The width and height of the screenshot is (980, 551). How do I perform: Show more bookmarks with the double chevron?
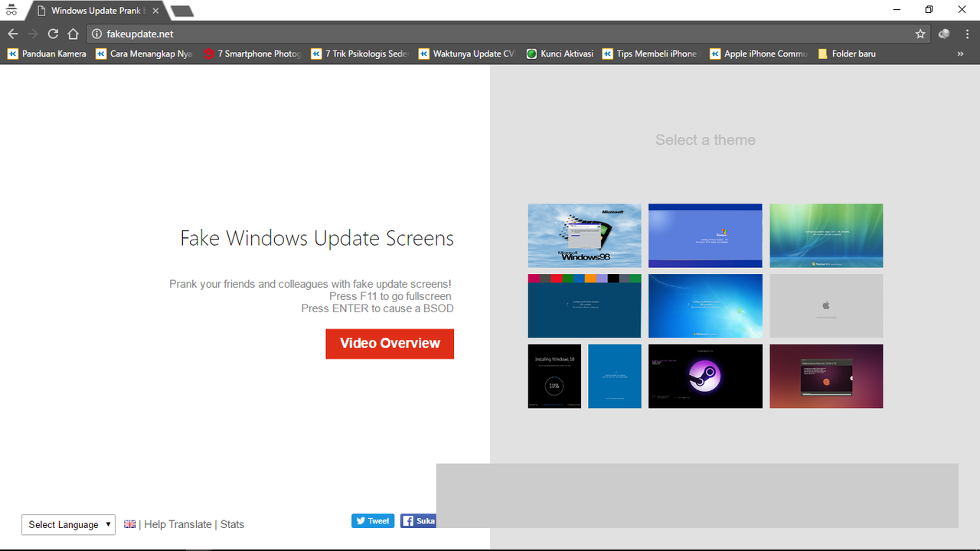pos(960,54)
